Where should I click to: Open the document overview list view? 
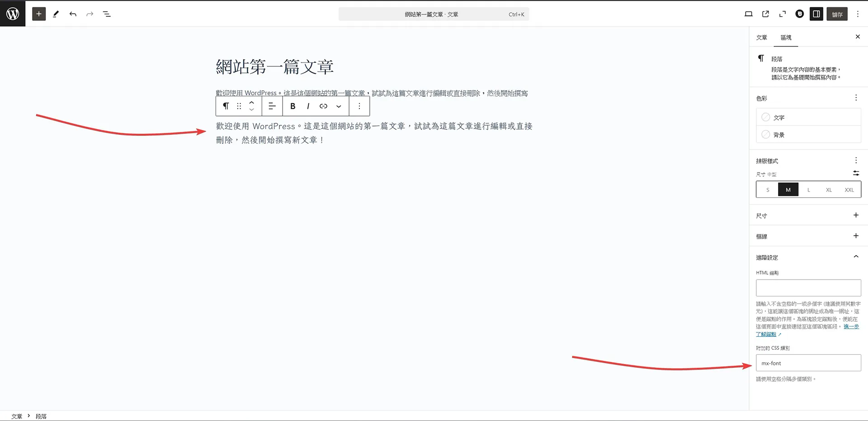coord(107,14)
